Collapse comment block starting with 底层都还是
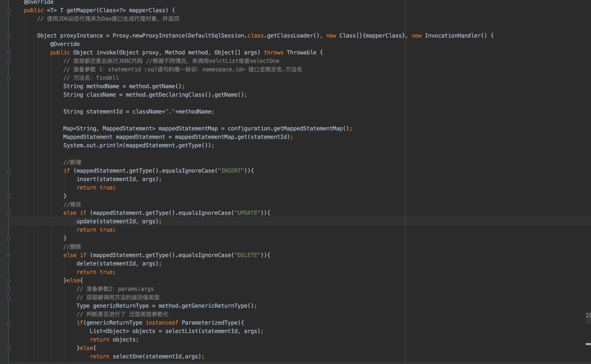591x364 pixels. 8,61
